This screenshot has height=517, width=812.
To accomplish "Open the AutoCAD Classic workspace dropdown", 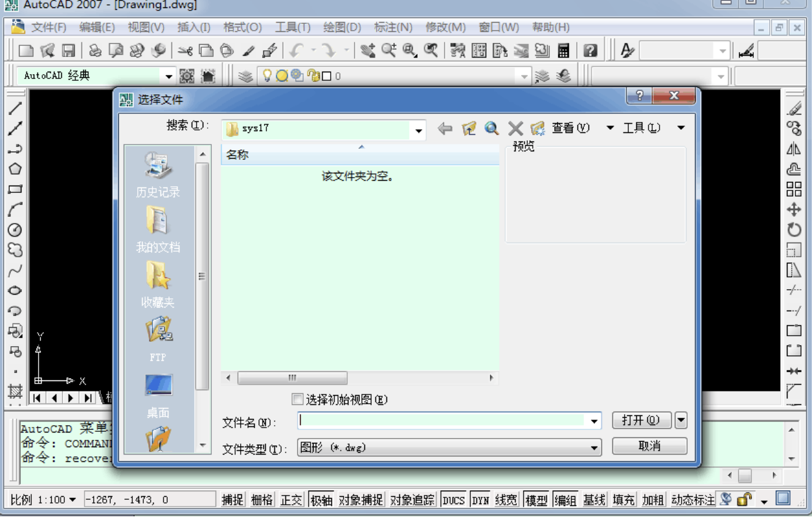I will [169, 76].
